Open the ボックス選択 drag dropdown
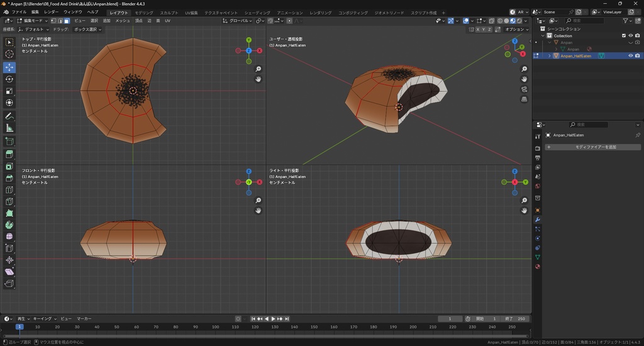The height and width of the screenshot is (346, 644). [87, 29]
